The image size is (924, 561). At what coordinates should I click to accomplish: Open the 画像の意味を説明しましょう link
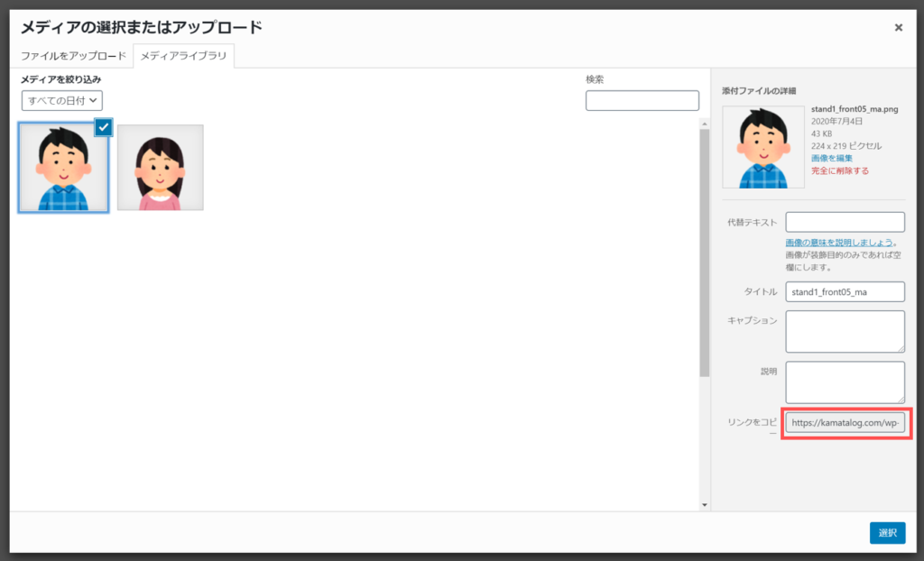click(x=839, y=243)
